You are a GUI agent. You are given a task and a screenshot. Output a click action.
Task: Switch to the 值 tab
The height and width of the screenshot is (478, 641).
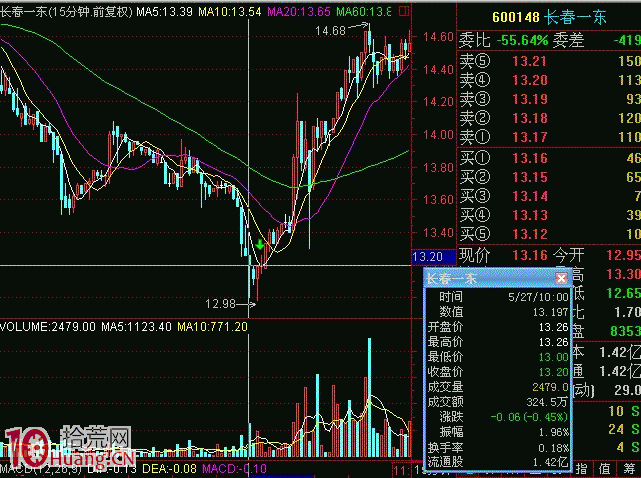(604, 469)
